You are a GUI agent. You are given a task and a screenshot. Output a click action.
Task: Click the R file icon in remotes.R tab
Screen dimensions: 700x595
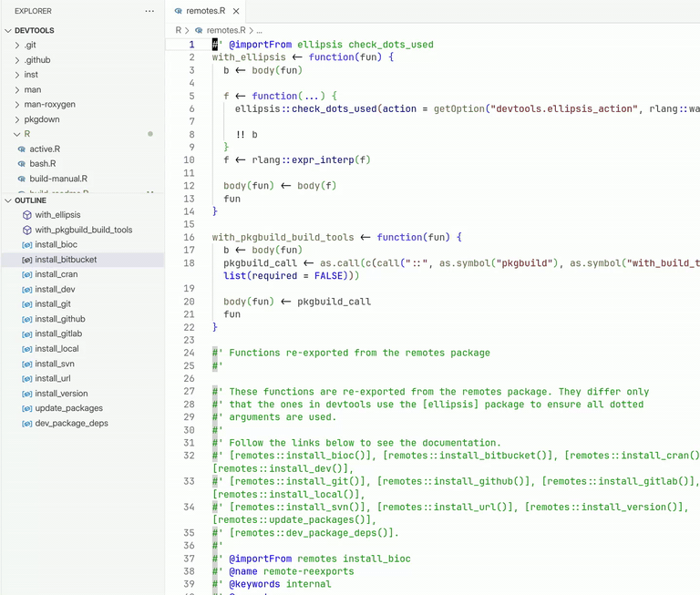click(178, 11)
